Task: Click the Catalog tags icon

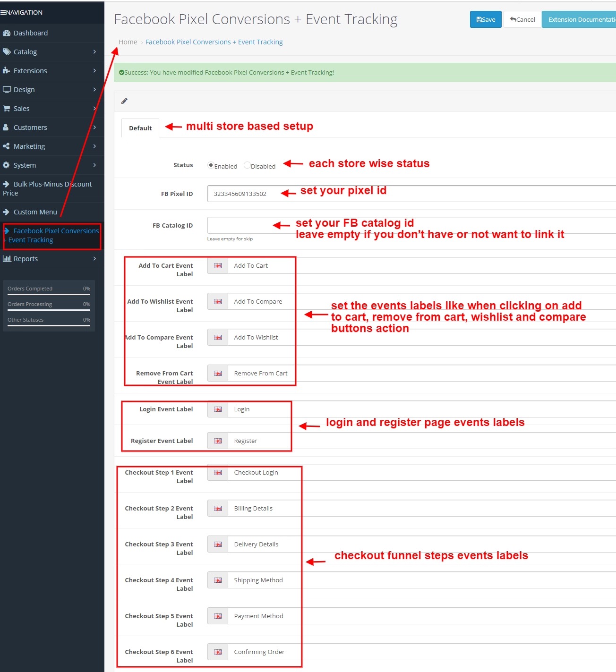Action: point(7,52)
